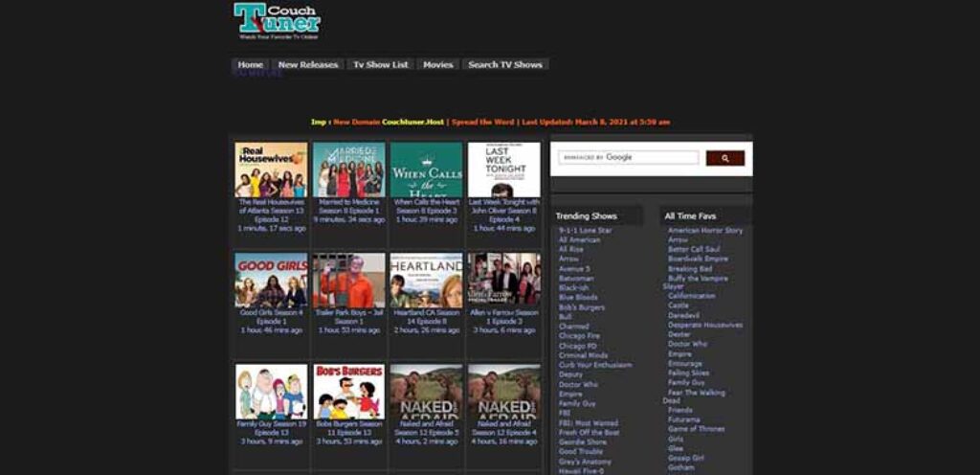Open Last Week Tonight thumbnail
The image size is (980, 475).
(x=503, y=170)
